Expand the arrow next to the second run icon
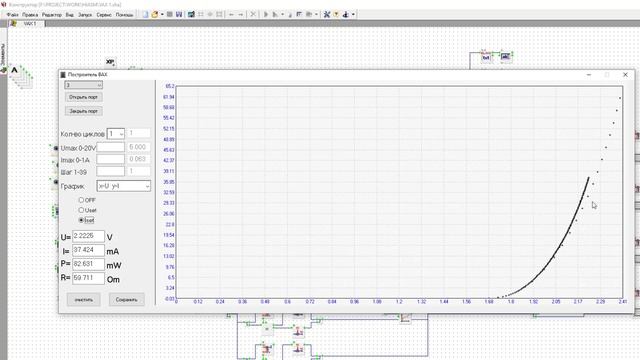This screenshot has width=640, height=360. coord(282,14)
